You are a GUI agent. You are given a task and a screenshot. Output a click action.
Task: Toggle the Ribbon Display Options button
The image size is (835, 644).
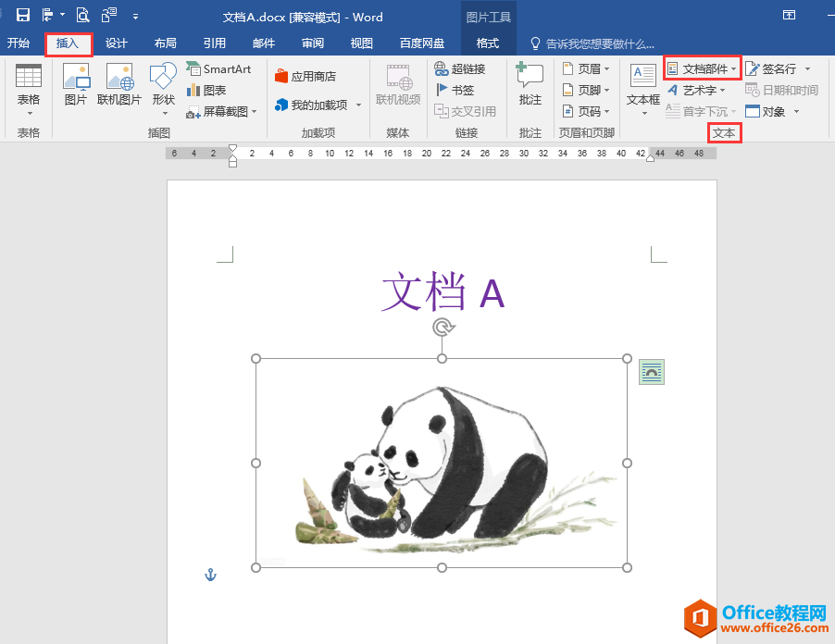coord(790,15)
